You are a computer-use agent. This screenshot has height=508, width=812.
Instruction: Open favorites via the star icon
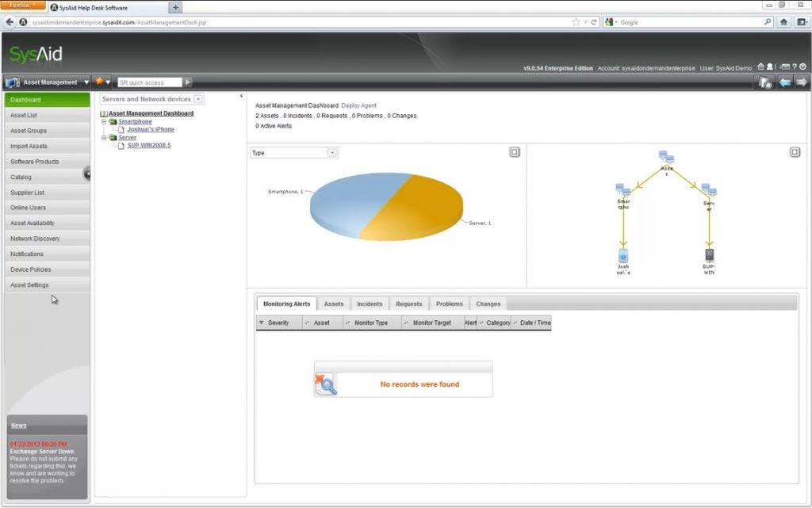[100, 82]
